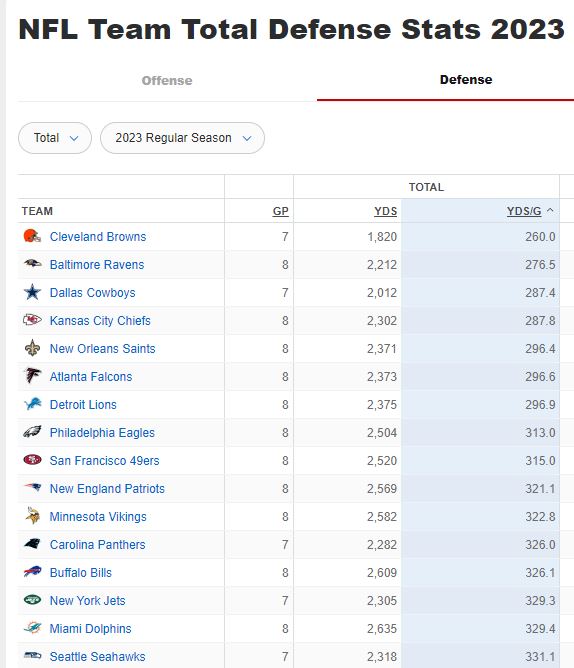Click the Kansas City Chiefs logo

pyautogui.click(x=32, y=320)
